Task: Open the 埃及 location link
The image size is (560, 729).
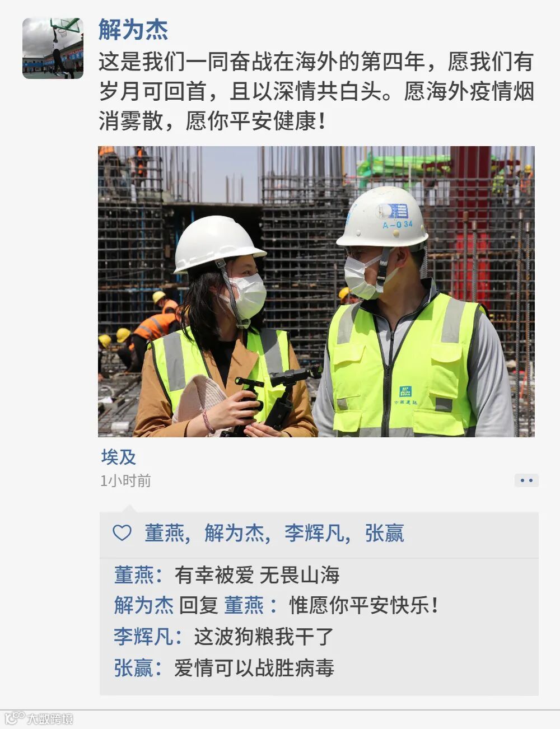Action: point(118,457)
